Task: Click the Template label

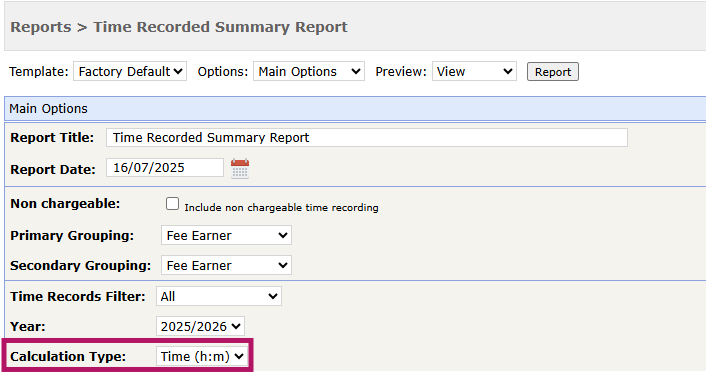Action: click(39, 72)
